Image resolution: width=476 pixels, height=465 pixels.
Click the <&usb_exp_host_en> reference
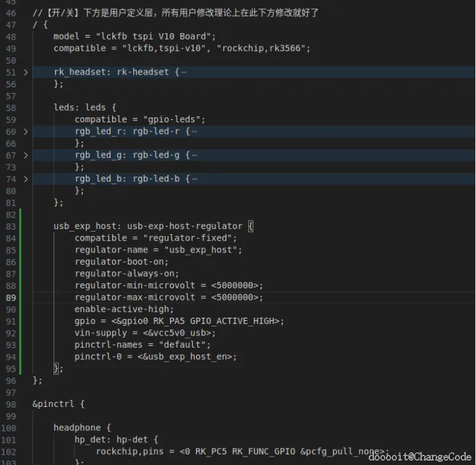tap(184, 357)
